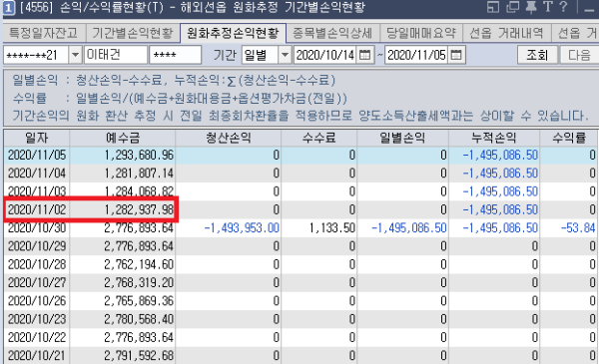Image resolution: width=599 pixels, height=364 pixels.
Task: Select the 2020/10/28 date cell
Action: [x=37, y=265]
